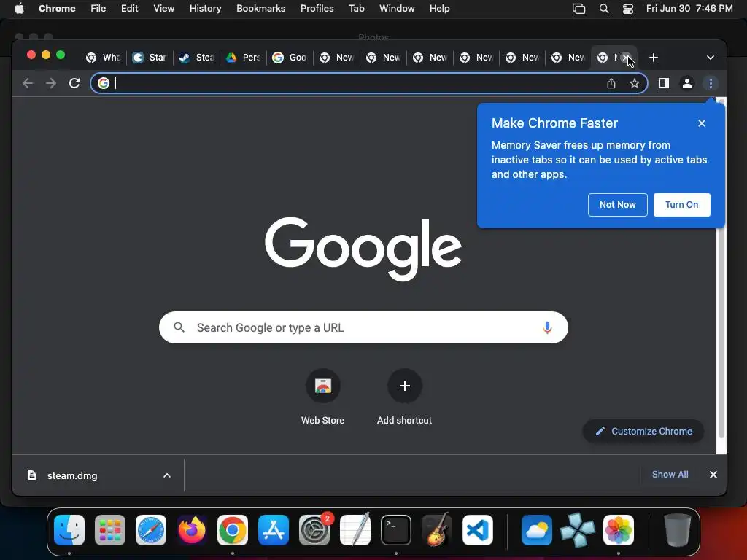Click the page's vertical scrollbar

pyautogui.click(x=721, y=269)
